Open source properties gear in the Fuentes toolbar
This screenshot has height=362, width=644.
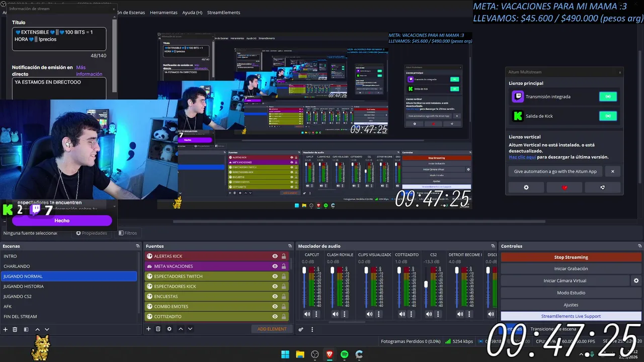(169, 329)
